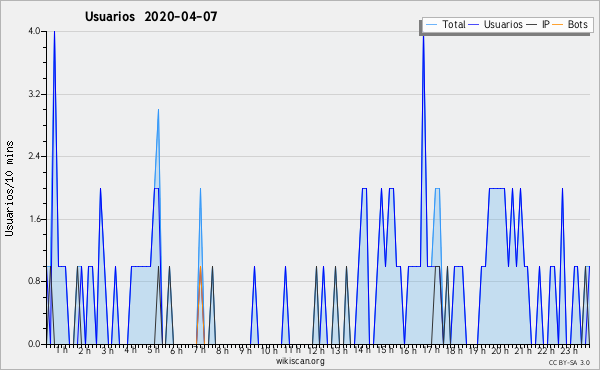The image size is (600, 370).
Task: Click the 18 h x-axis label
Action: (454, 350)
